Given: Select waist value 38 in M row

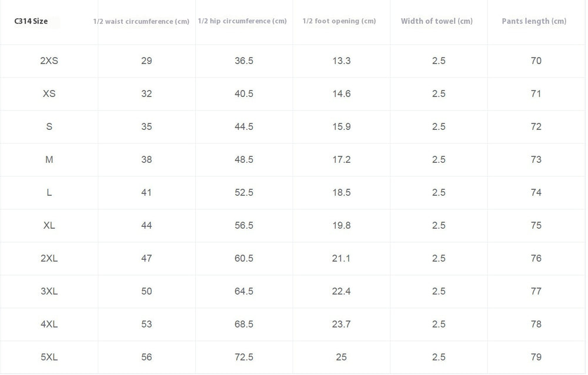Looking at the screenshot, I should (x=146, y=160).
